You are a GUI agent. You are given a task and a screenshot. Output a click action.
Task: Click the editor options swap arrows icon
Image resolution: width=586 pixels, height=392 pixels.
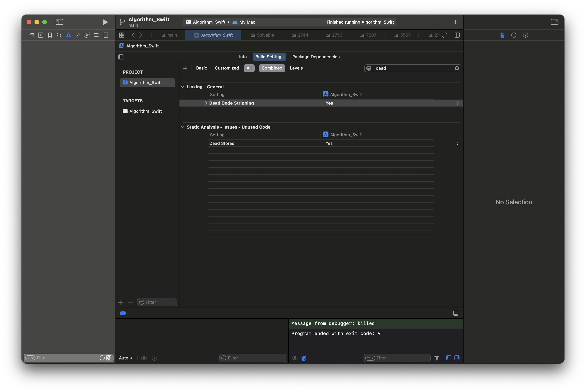444,35
